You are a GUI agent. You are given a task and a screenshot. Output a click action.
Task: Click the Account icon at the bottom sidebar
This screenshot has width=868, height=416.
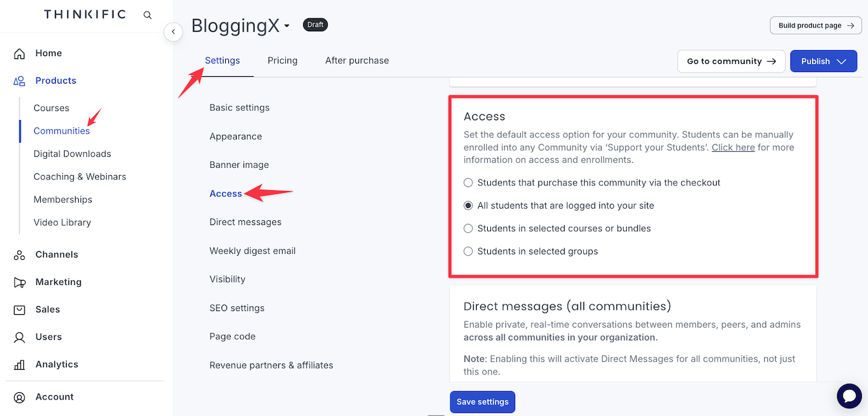click(x=19, y=396)
